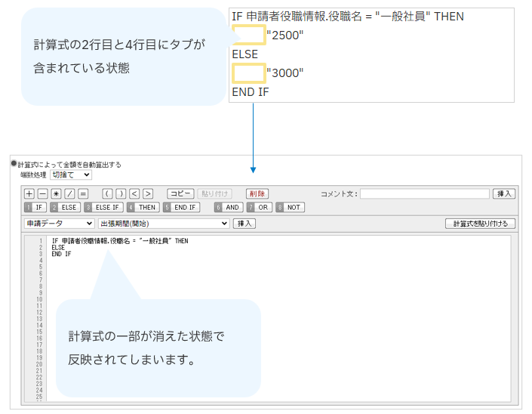Image resolution: width=532 pixels, height=414 pixels.
Task: Select the 計算式によって金額を自動算出する radio option
Action: (14, 164)
